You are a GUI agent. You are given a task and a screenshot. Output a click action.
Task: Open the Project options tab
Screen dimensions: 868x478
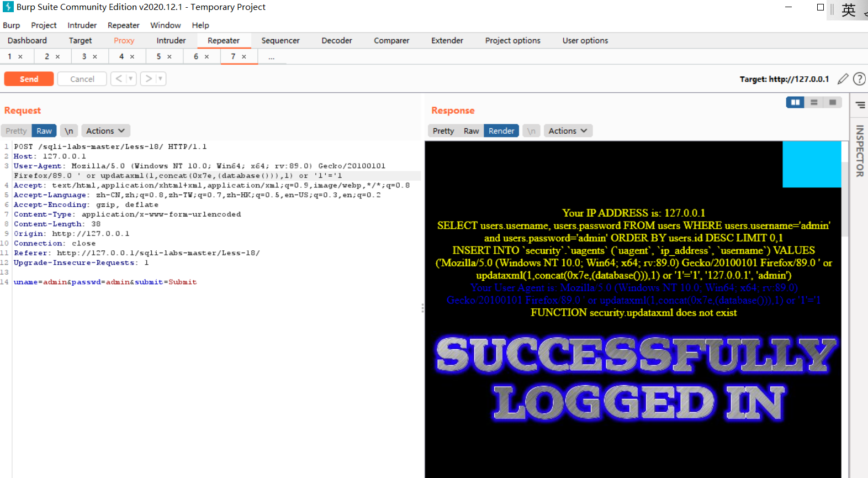point(513,40)
